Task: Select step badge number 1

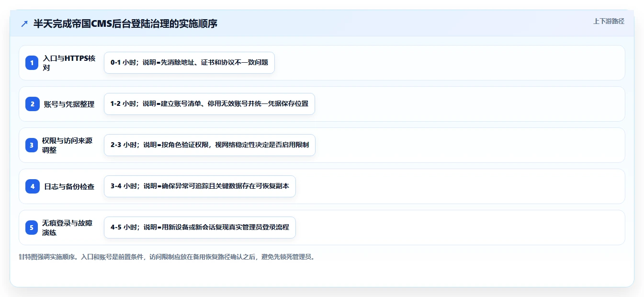Action: tap(32, 63)
